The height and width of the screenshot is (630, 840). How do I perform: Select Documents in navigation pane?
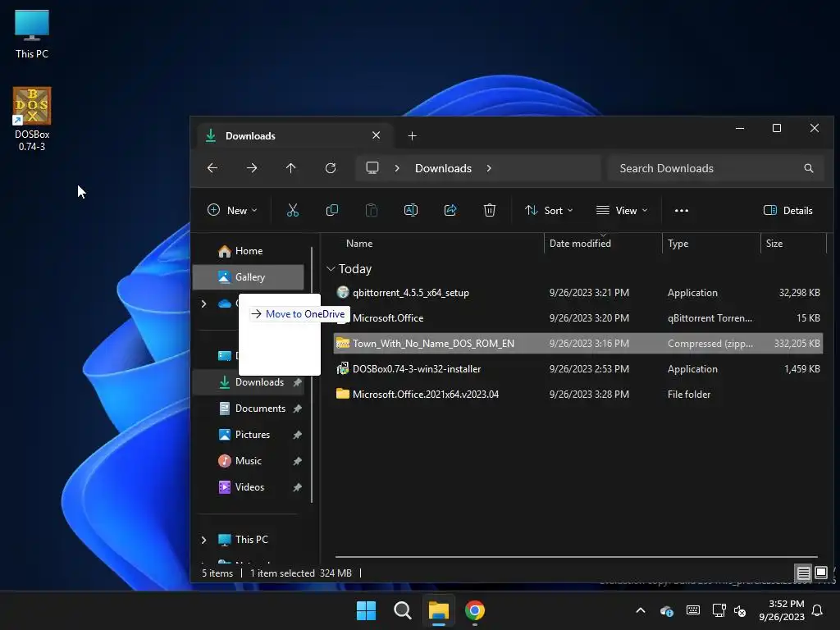pos(248,409)
